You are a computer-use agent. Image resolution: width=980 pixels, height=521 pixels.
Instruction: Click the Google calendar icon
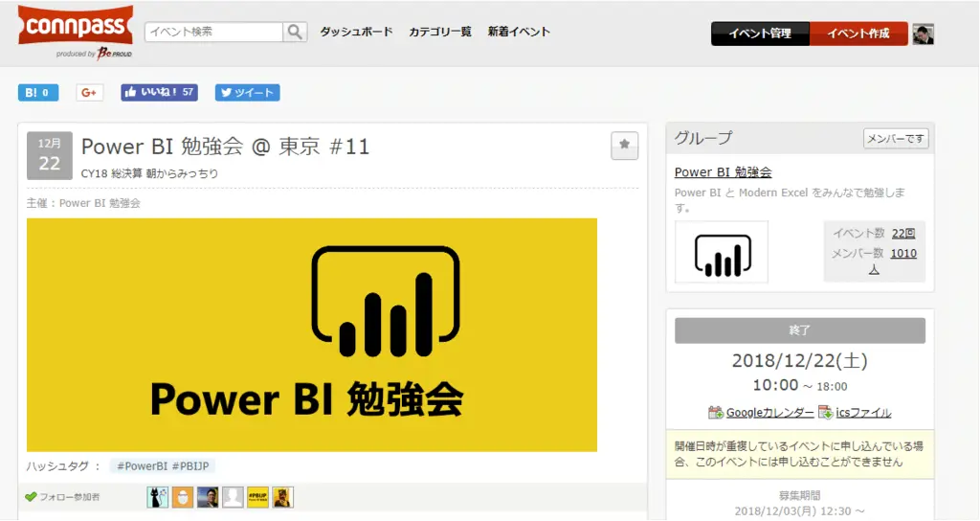point(716,413)
